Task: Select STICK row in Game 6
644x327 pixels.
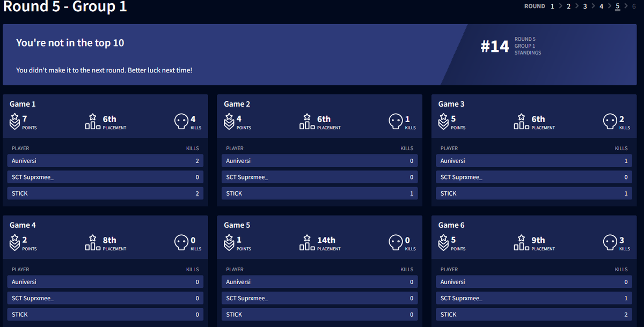Action: 534,315
